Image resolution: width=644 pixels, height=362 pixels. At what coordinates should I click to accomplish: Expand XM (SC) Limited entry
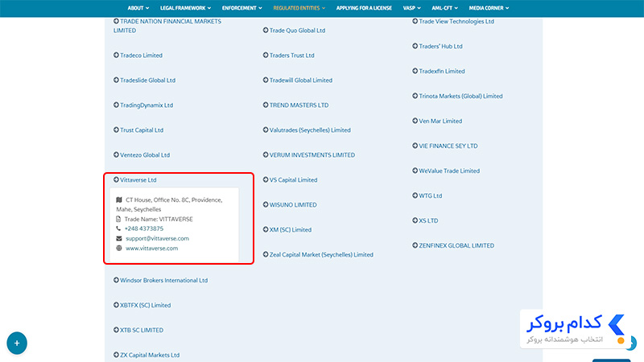tap(287, 229)
